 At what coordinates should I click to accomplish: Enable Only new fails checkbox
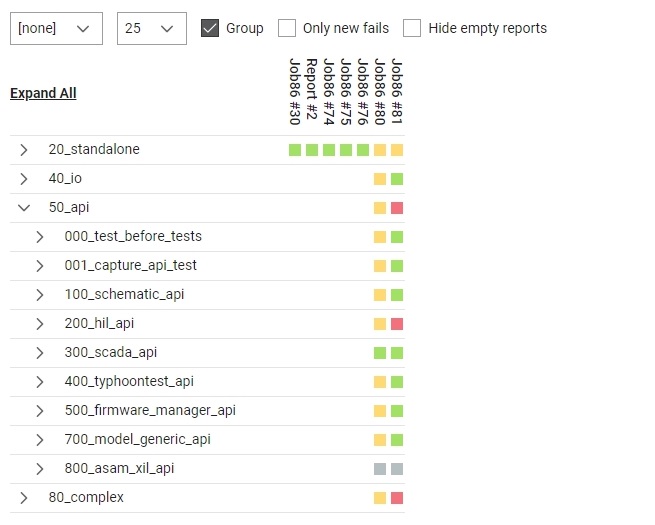(287, 28)
